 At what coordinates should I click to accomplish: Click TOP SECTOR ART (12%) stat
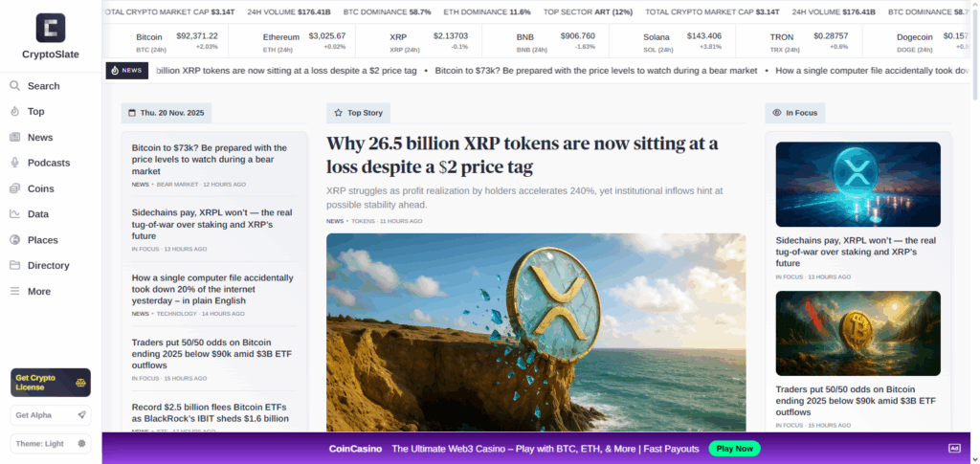pos(588,11)
